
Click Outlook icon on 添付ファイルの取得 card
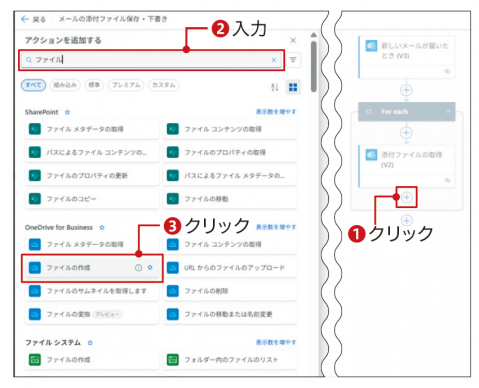point(371,155)
